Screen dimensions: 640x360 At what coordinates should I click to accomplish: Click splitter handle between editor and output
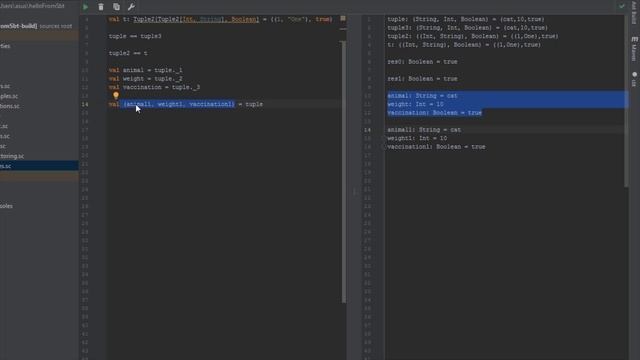coord(354,192)
